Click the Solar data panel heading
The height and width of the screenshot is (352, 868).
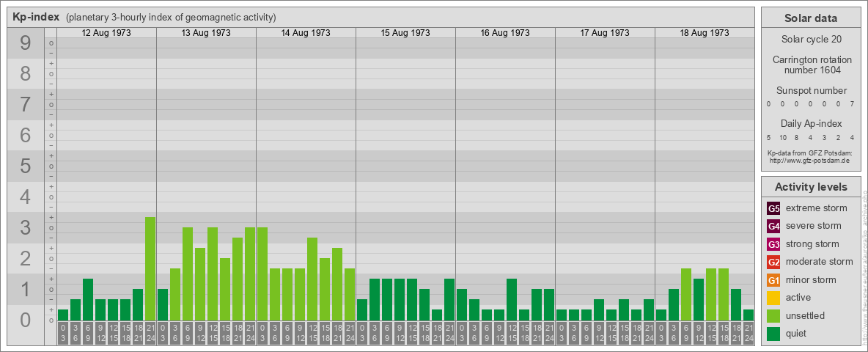tap(811, 18)
